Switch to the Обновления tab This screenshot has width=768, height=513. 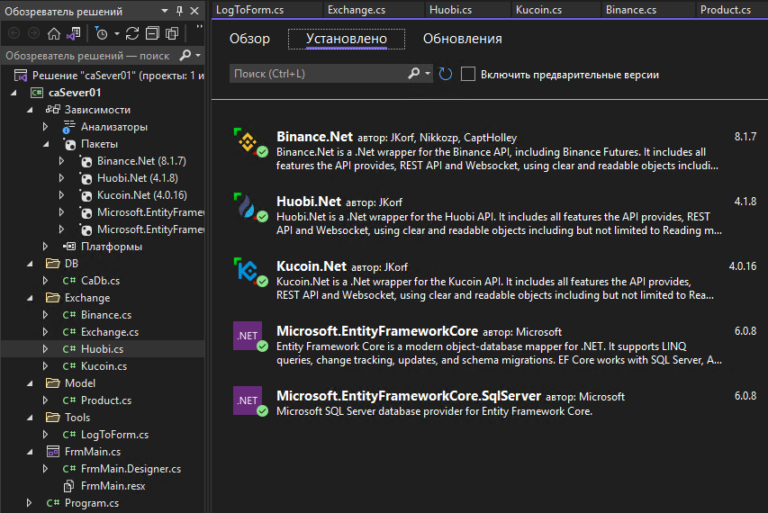(462, 39)
